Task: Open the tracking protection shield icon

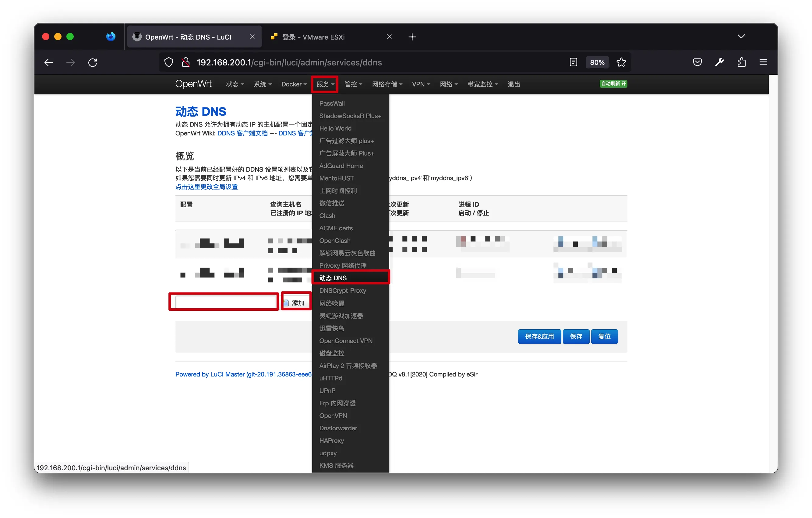Action: pos(169,63)
